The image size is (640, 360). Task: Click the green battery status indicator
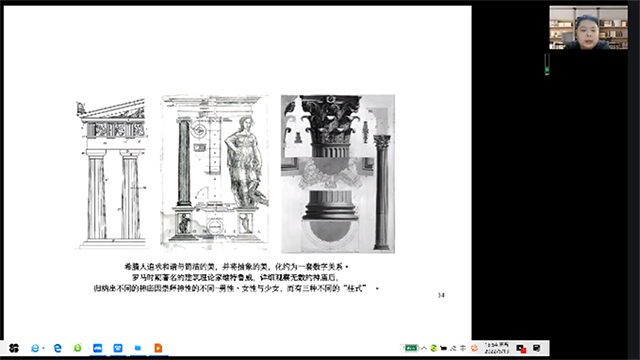(411, 348)
